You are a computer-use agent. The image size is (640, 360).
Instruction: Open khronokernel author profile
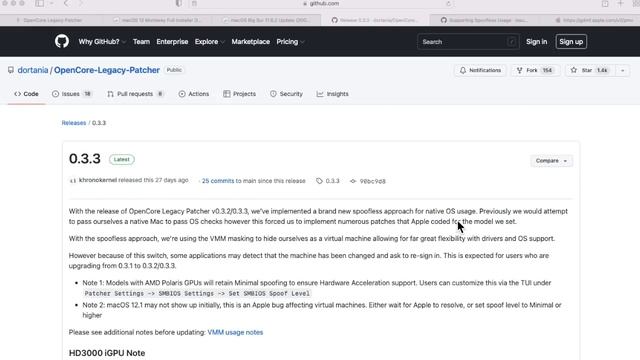point(98,180)
